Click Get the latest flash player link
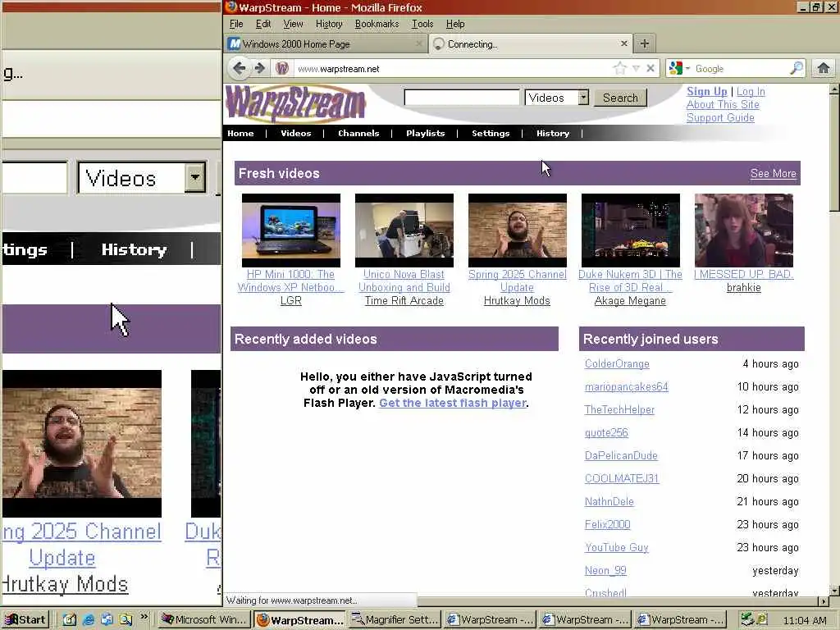This screenshot has width=840, height=630. (453, 403)
